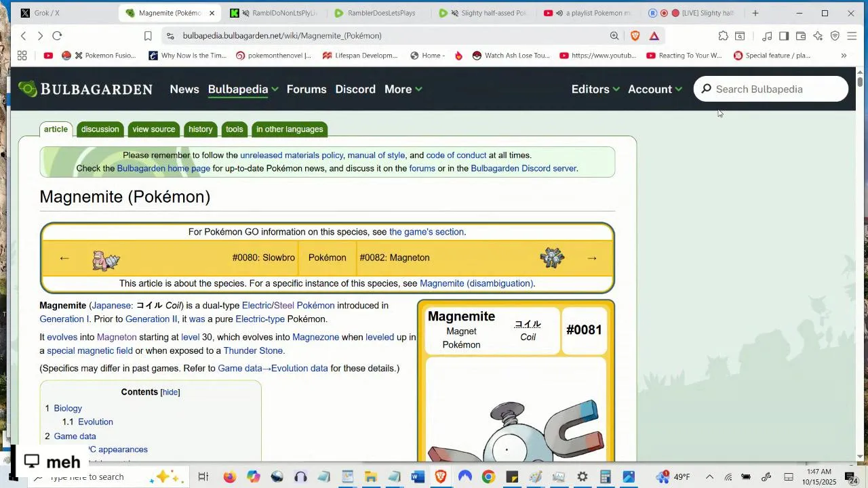Image resolution: width=868 pixels, height=488 pixels.
Task: Open the Forums nav link
Action: [307, 89]
